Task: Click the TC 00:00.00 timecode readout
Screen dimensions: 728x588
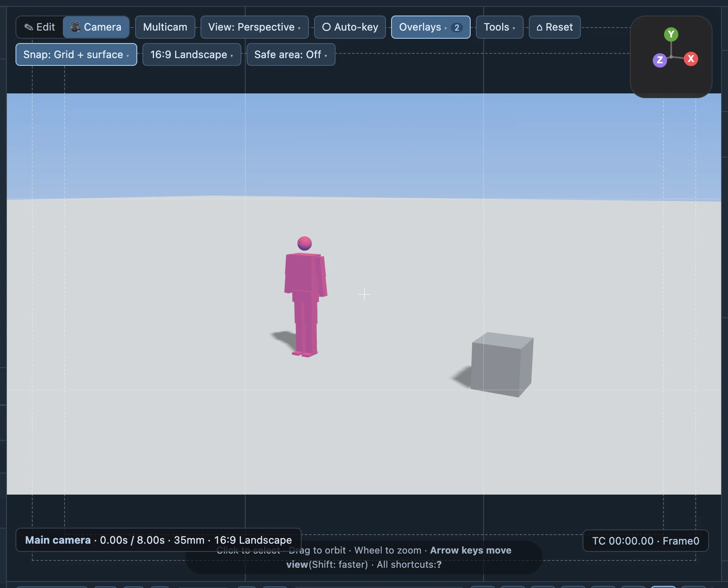Action: tap(646, 541)
